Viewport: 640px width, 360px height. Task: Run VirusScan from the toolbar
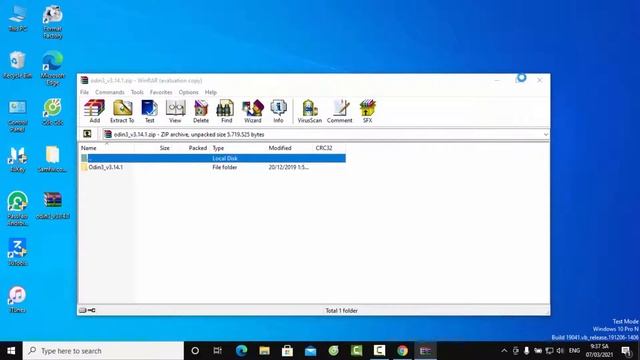pyautogui.click(x=309, y=111)
